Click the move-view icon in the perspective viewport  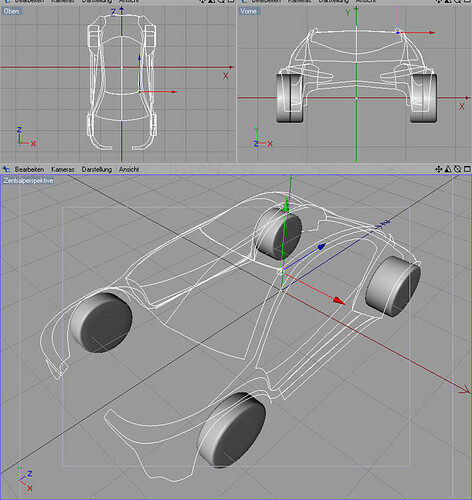pyautogui.click(x=439, y=169)
